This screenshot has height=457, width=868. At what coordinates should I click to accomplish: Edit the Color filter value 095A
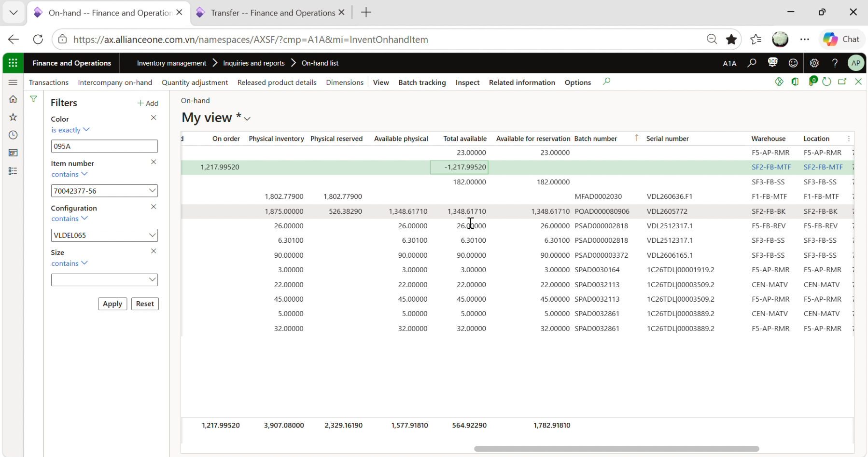pos(104,146)
